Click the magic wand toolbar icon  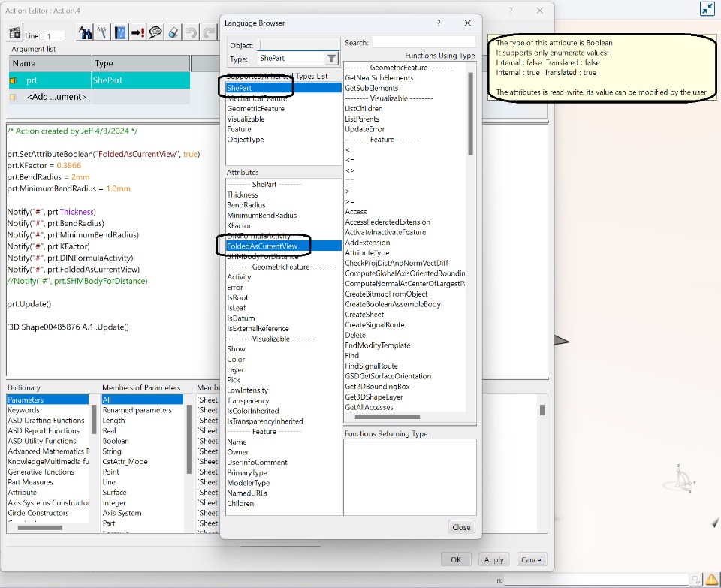click(x=102, y=32)
